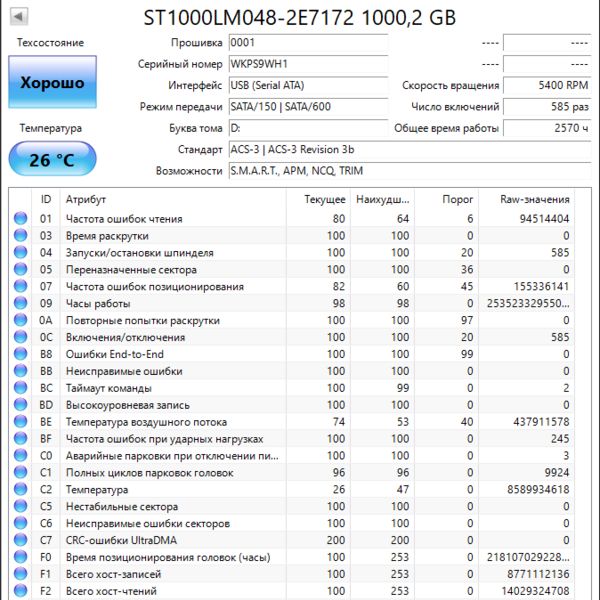Select the raw value 14029324708
Image resolution: width=600 pixels, height=600 pixels.
pos(535,591)
